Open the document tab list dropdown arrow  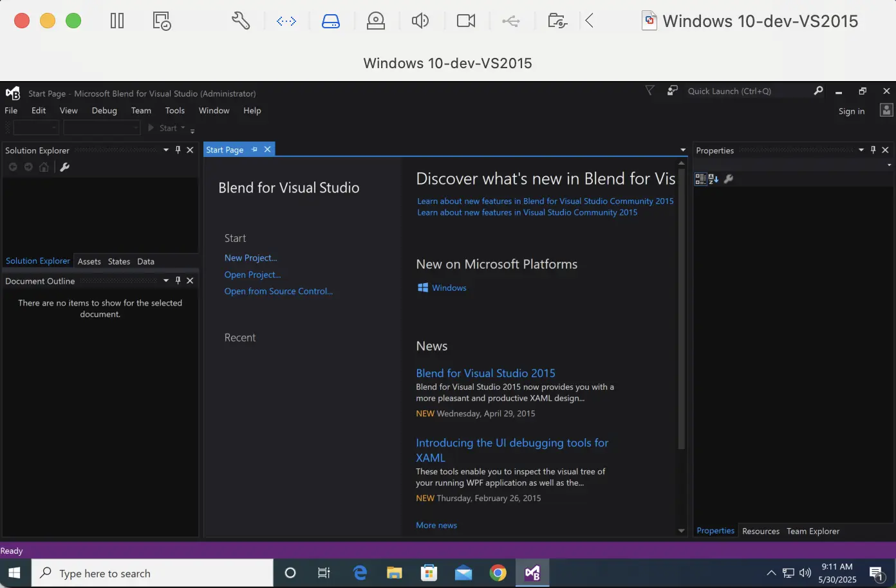point(683,150)
